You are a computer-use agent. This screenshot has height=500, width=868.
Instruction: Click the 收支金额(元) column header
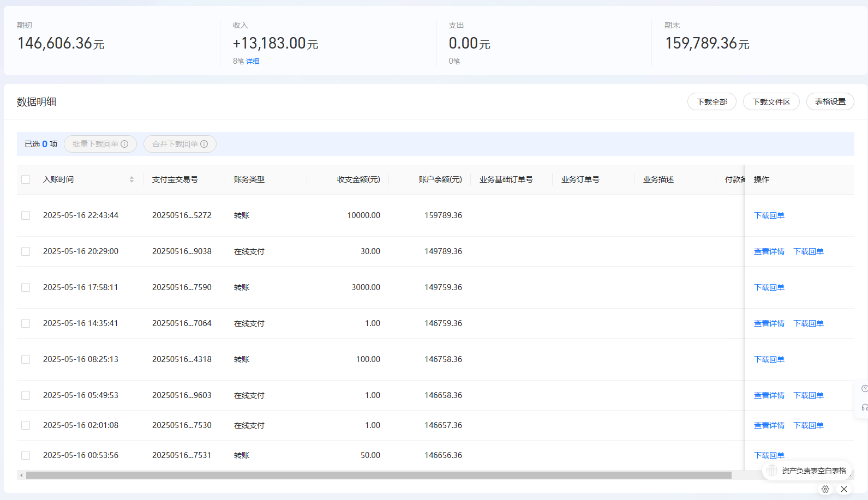(358, 179)
